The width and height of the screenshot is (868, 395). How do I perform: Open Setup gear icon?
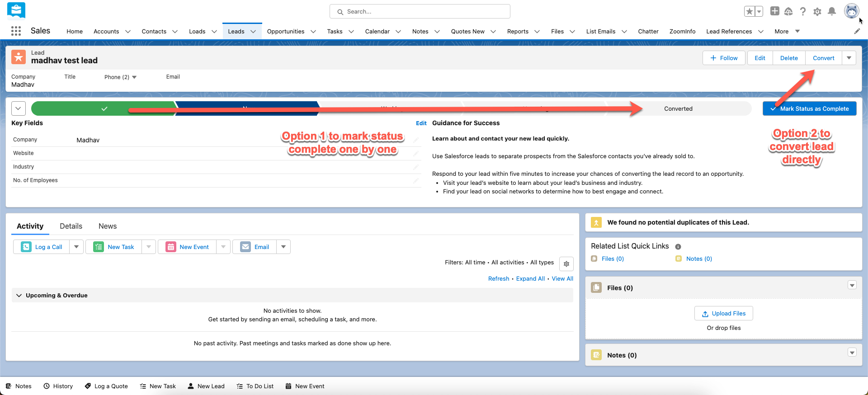coord(817,11)
